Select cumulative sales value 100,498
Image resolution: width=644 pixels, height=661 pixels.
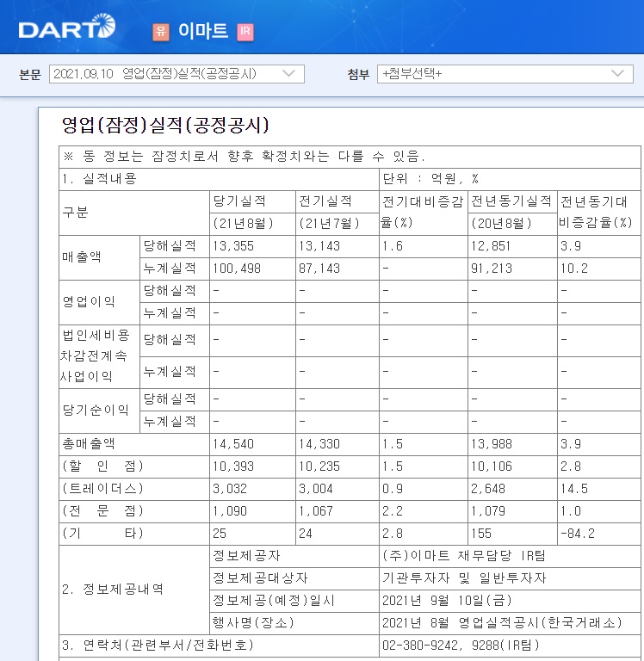coord(237,269)
